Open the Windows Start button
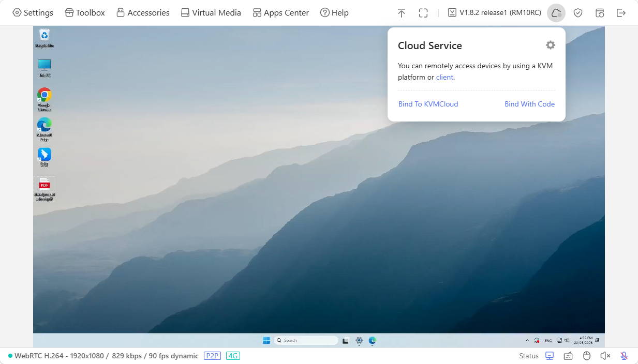The height and width of the screenshot is (364, 638). click(266, 340)
